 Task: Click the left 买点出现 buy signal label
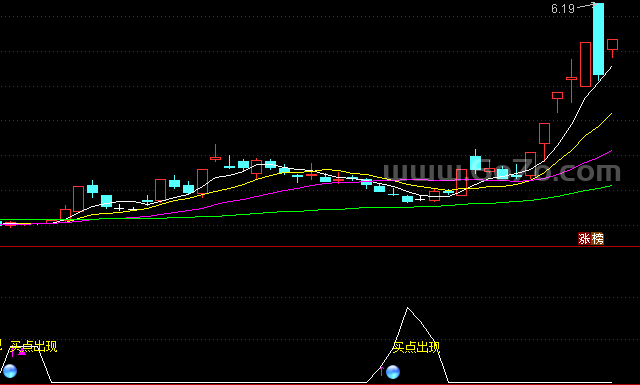pos(34,346)
